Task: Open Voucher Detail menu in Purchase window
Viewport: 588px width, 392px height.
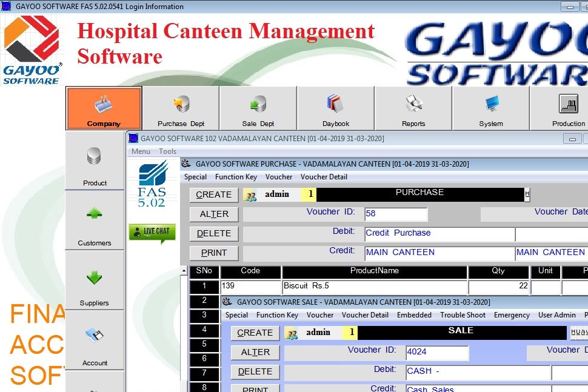Action: click(324, 177)
